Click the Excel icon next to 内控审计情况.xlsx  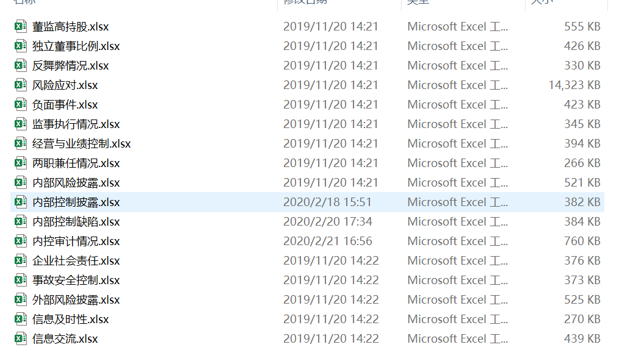point(21,241)
